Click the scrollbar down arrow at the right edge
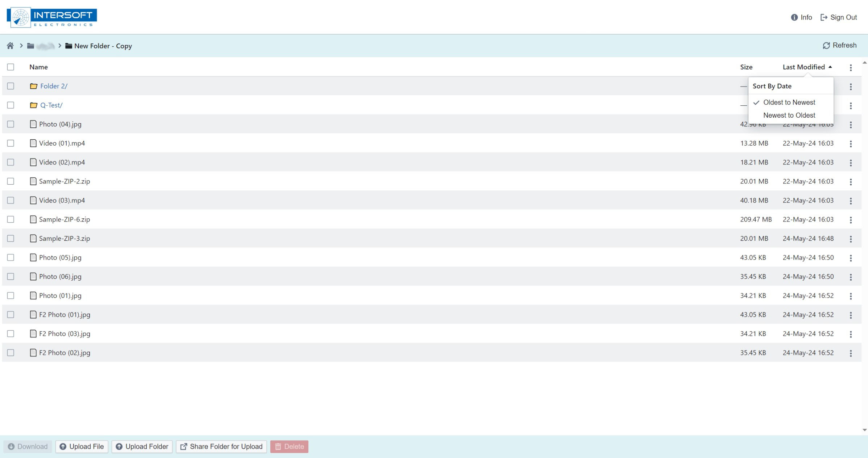The width and height of the screenshot is (868, 458). coord(865,430)
